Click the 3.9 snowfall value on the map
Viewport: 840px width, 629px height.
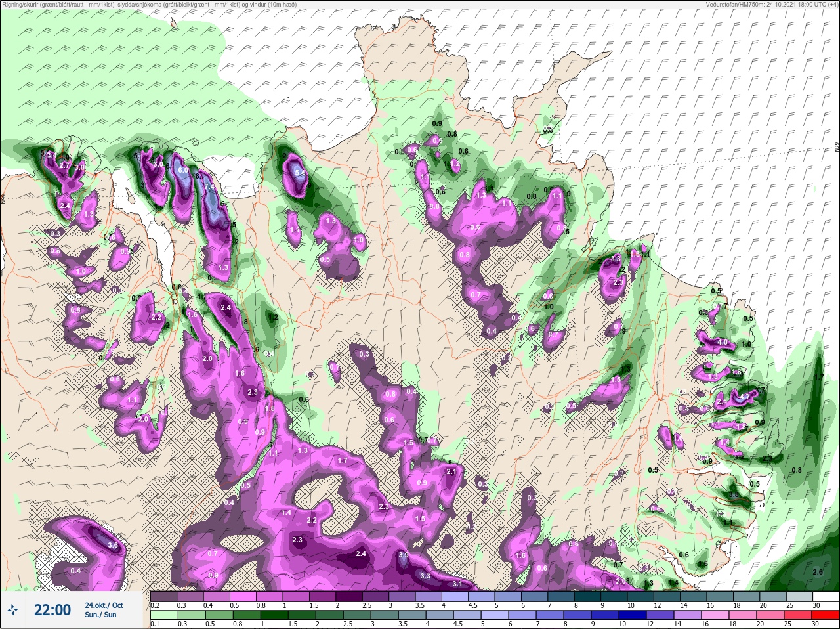[x=404, y=555]
